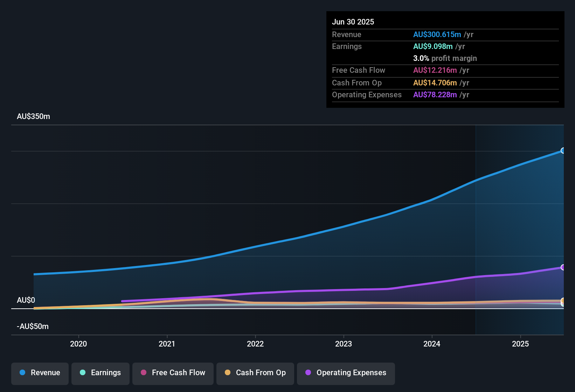575x392 pixels.
Task: Toggle the Revenue legend button
Action: (40, 374)
